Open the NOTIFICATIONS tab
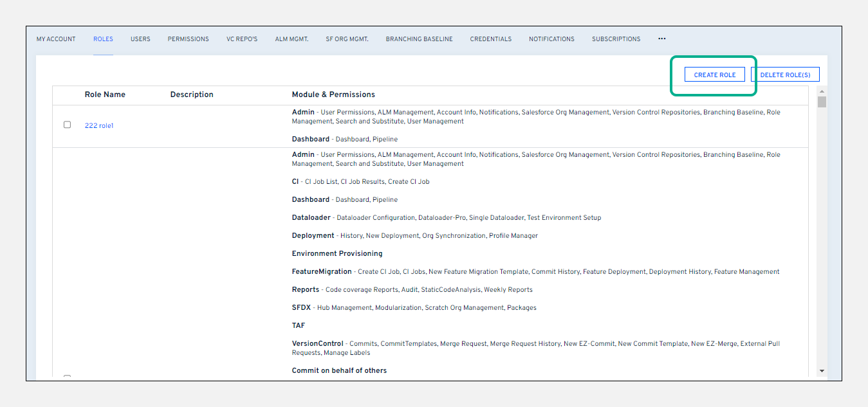Image resolution: width=868 pixels, height=407 pixels. point(551,39)
